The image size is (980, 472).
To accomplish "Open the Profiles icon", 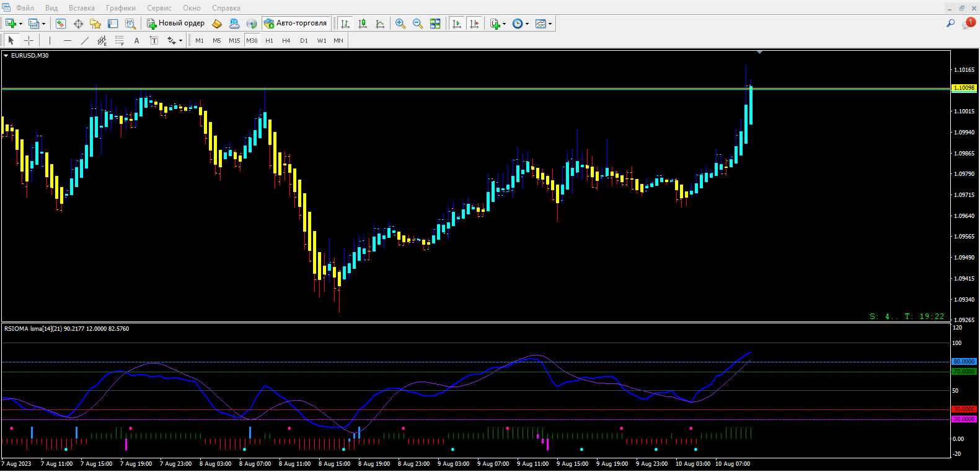I will click(x=33, y=24).
